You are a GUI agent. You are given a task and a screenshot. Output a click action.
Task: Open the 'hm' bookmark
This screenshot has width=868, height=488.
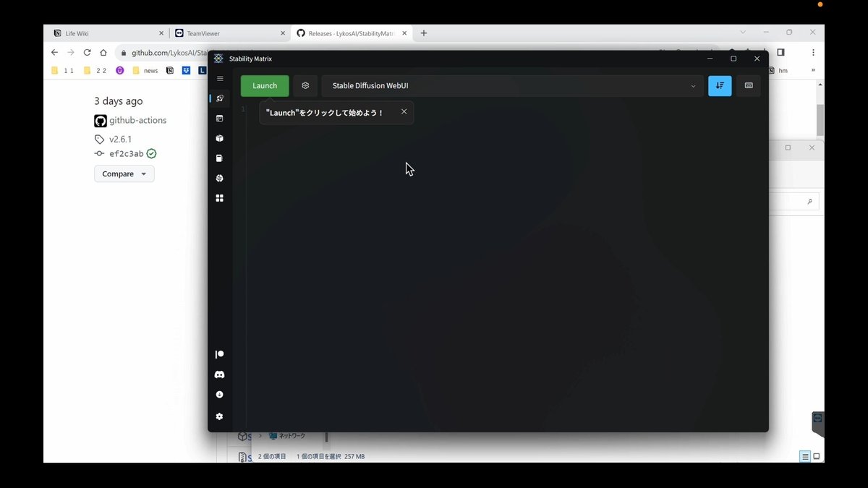tap(778, 70)
